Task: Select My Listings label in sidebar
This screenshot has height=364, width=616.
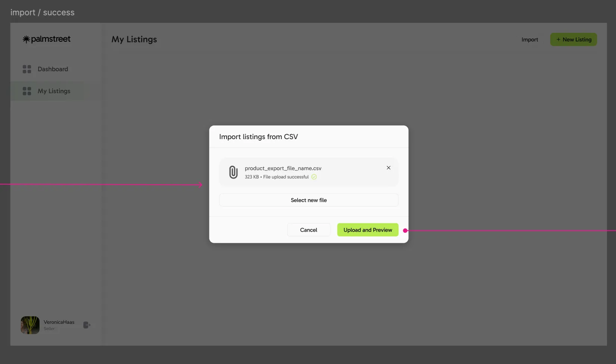Action: pos(54,91)
